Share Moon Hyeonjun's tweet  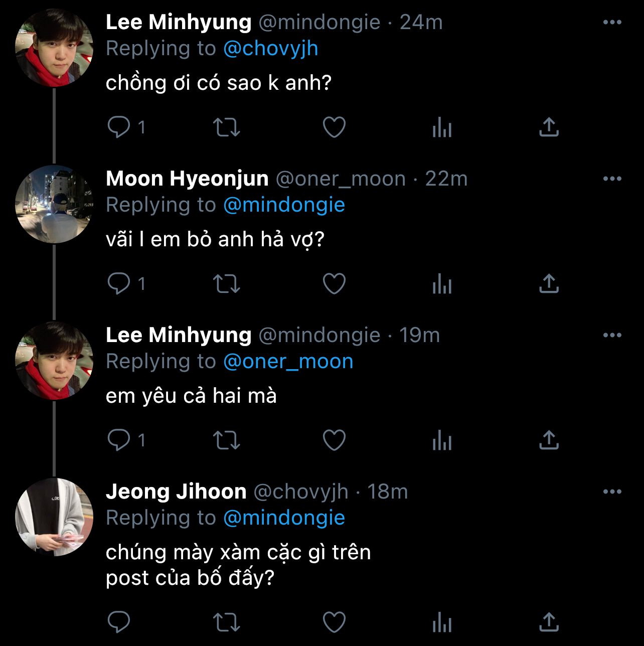pyautogui.click(x=549, y=284)
